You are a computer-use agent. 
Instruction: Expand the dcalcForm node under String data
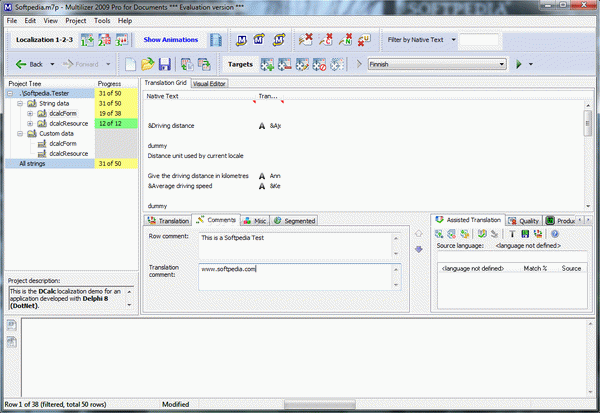click(x=30, y=113)
